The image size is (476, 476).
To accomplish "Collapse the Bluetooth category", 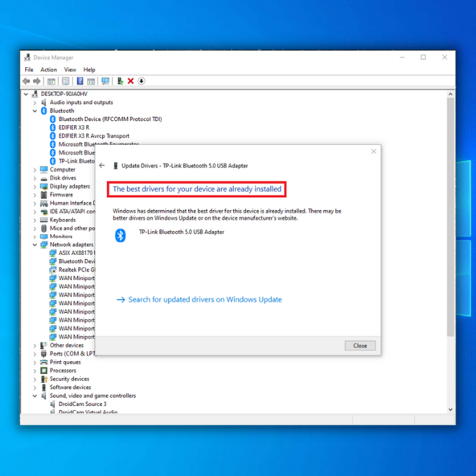I will tap(35, 111).
